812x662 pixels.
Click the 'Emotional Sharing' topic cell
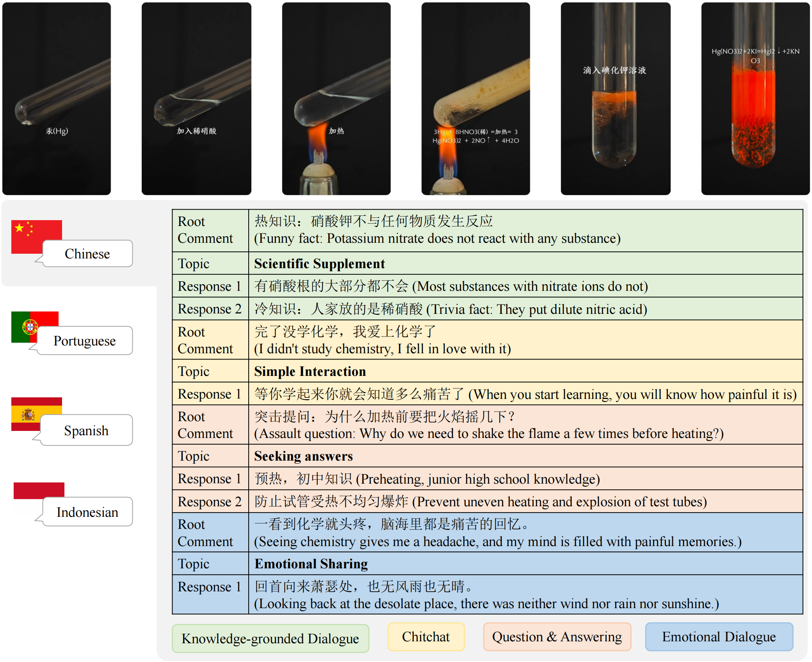(x=525, y=564)
